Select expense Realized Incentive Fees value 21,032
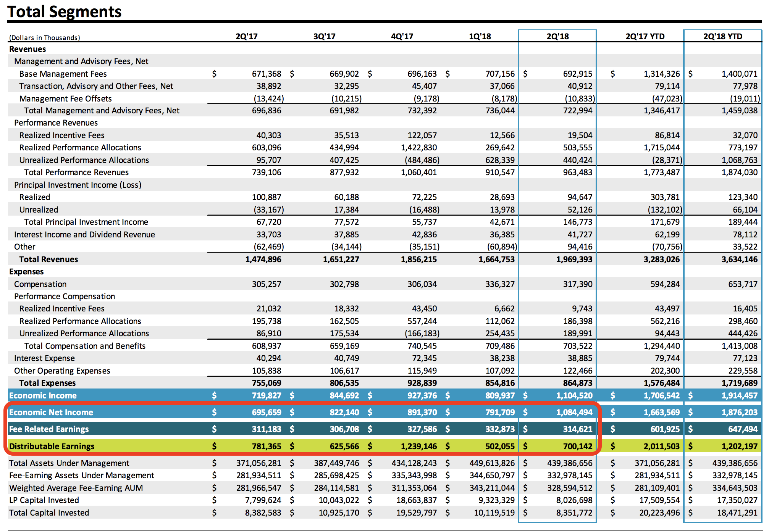 [269, 309]
